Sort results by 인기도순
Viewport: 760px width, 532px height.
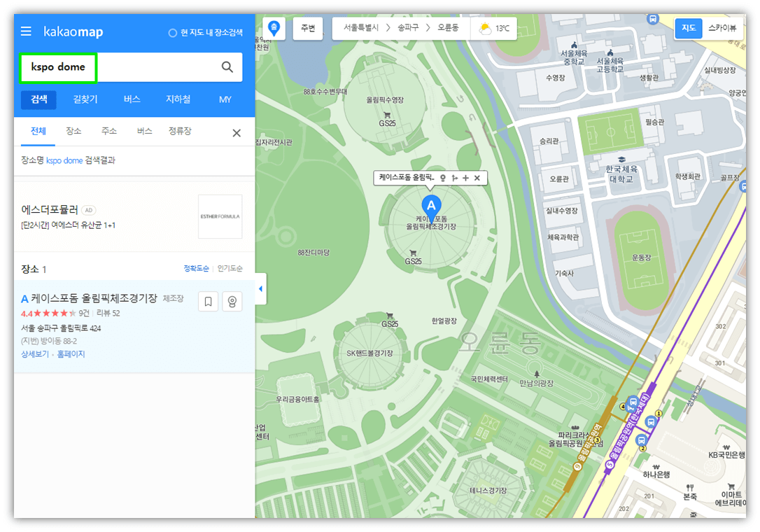230,269
